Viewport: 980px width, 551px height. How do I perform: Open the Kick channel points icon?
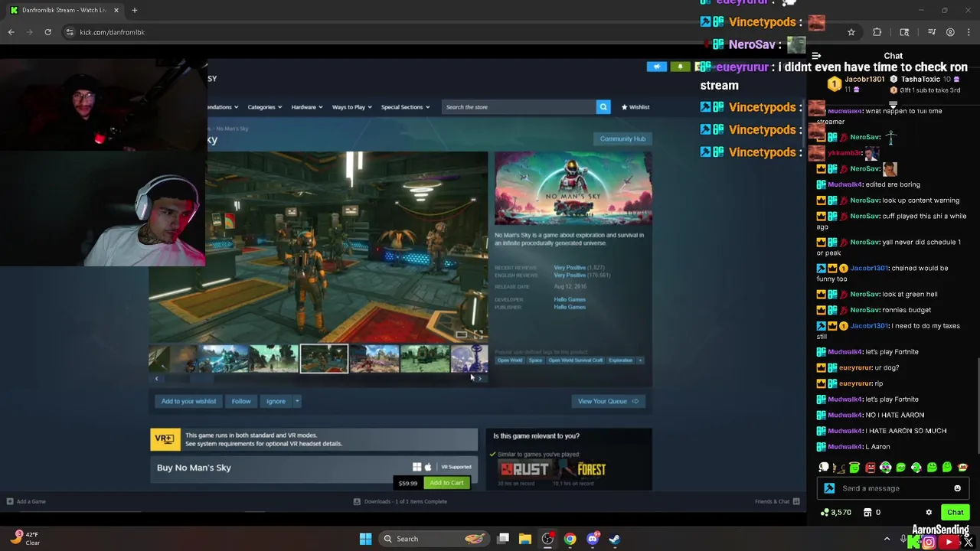[825, 512]
